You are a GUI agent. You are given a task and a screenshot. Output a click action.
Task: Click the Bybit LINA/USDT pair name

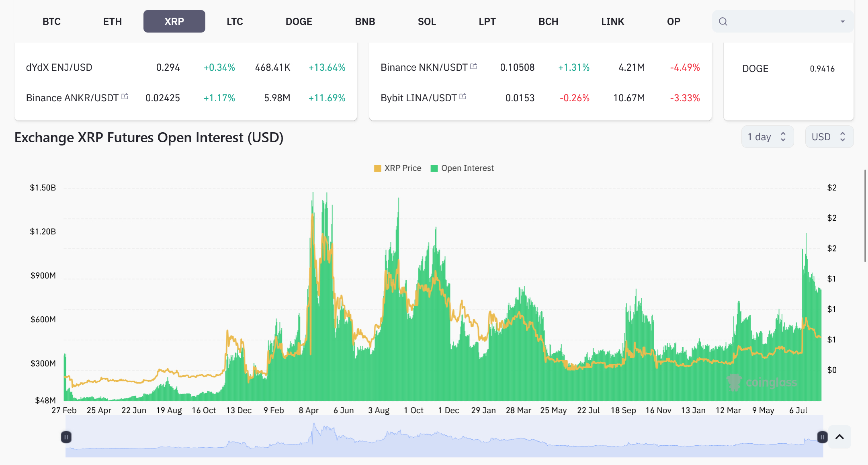(418, 98)
